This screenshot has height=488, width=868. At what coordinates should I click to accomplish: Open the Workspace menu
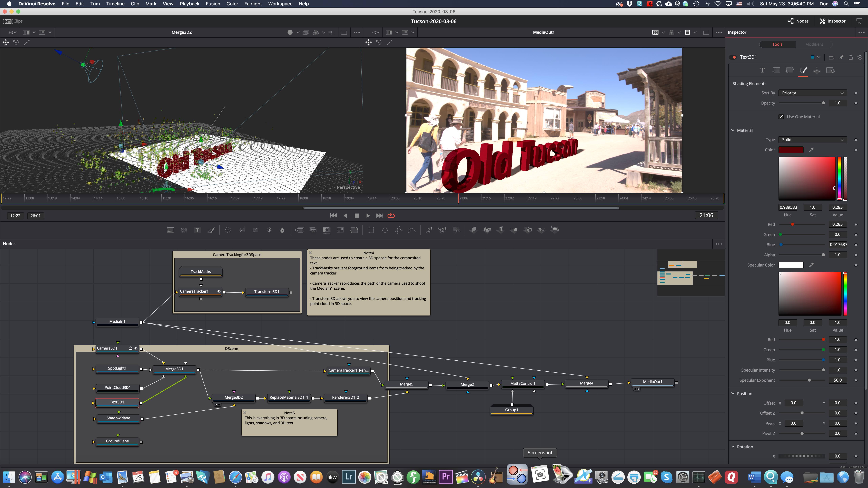280,4
